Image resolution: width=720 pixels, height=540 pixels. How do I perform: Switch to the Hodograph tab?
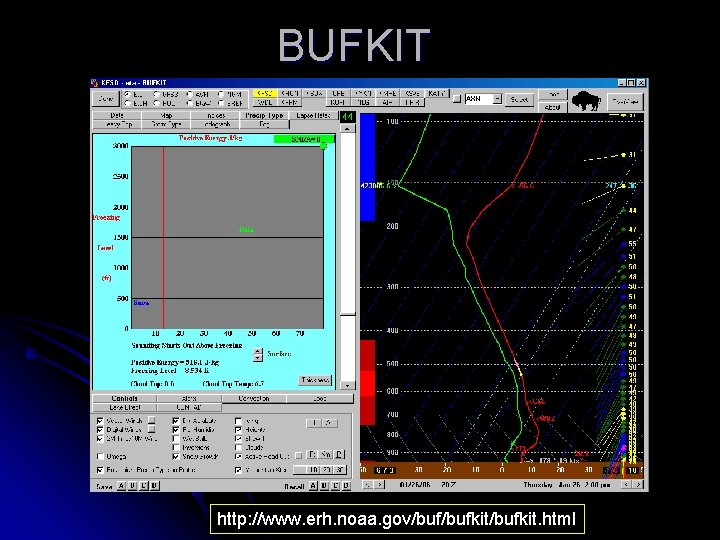(215, 124)
